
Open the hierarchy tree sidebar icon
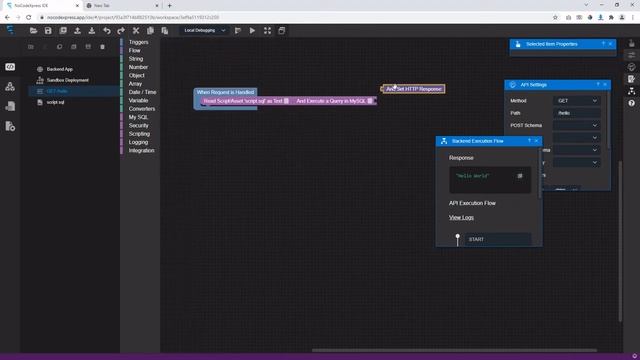tap(10, 87)
